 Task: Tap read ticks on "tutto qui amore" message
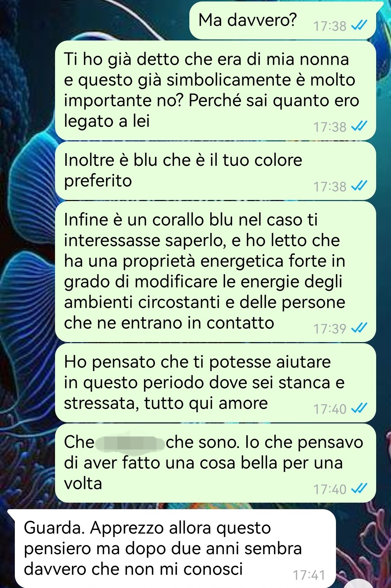pyautogui.click(x=360, y=409)
